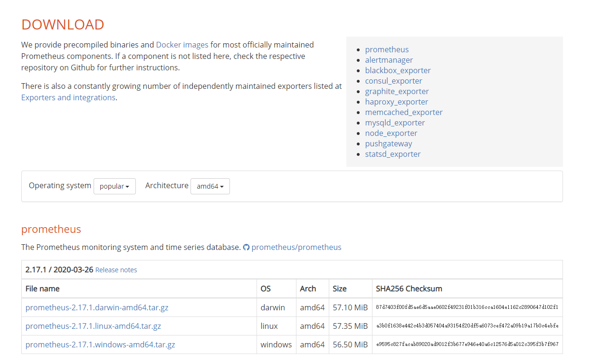Open the Docker images link
This screenshot has width=591, height=364.
pos(182,45)
